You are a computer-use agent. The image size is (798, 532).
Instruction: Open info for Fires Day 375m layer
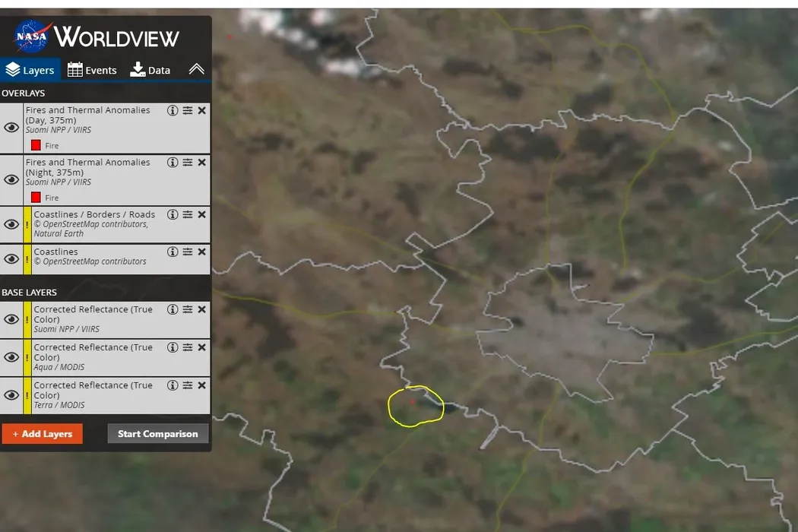(x=173, y=110)
